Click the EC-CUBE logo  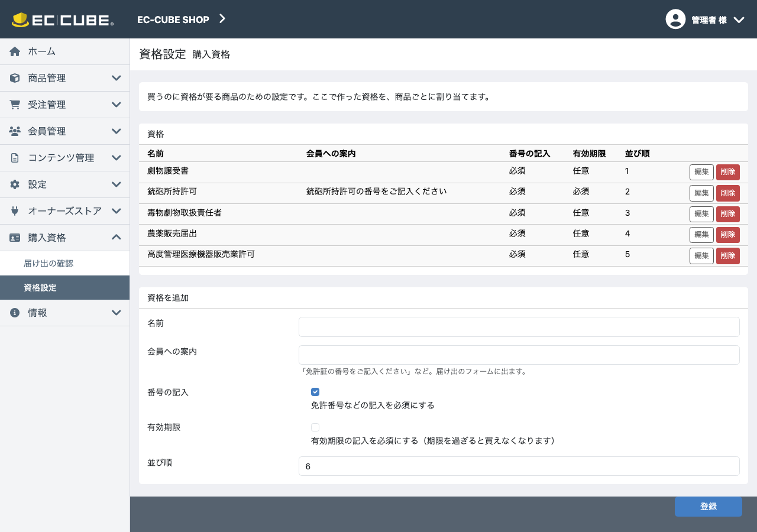[63, 20]
